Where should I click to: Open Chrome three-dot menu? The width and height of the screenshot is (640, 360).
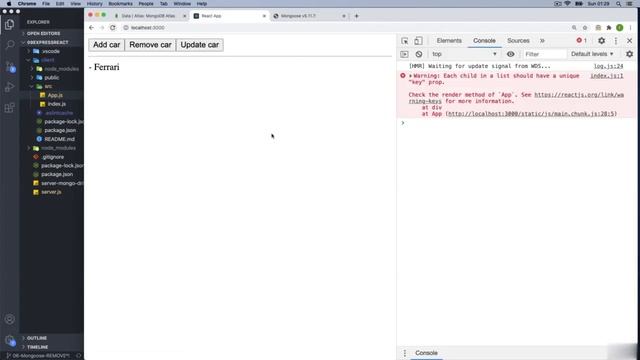[x=630, y=28]
